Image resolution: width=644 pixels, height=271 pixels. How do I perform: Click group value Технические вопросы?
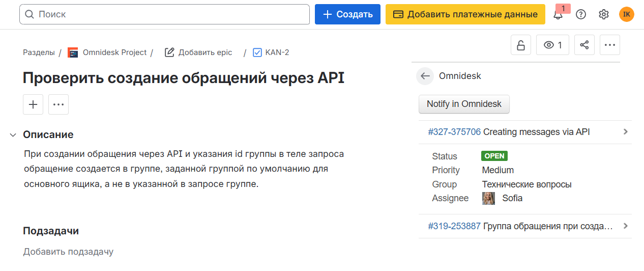(x=527, y=184)
